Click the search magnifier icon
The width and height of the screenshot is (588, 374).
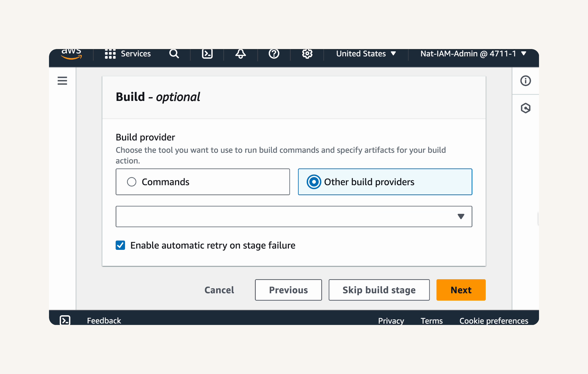(x=174, y=54)
